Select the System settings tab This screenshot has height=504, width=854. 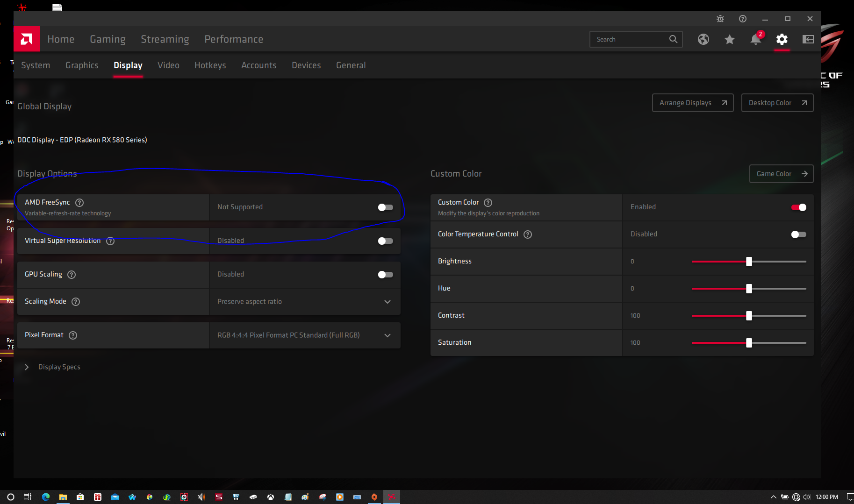pos(36,65)
